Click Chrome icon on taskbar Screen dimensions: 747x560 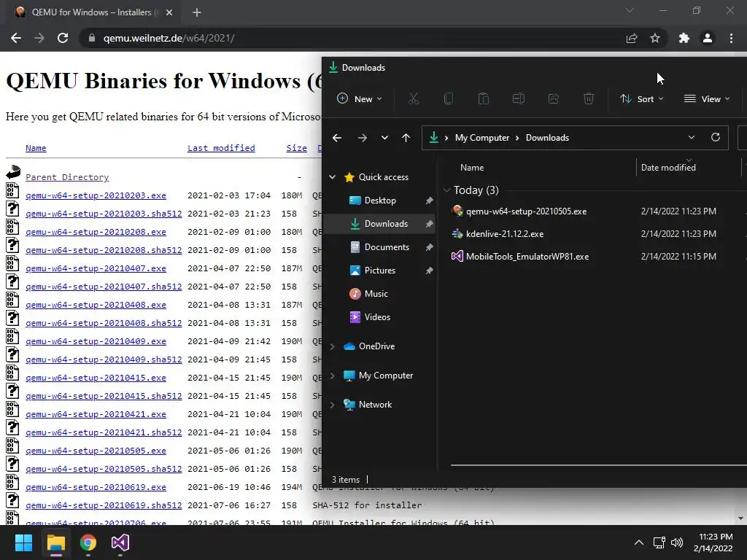pos(88,542)
